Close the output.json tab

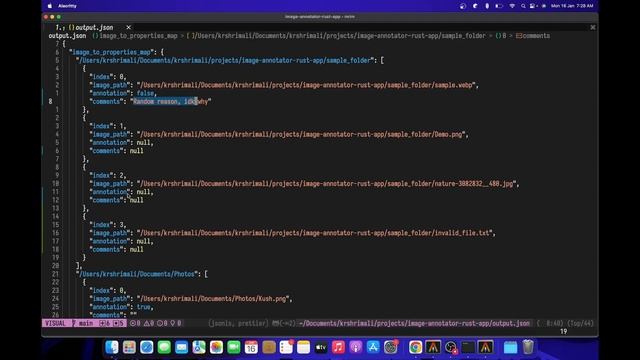[129, 27]
